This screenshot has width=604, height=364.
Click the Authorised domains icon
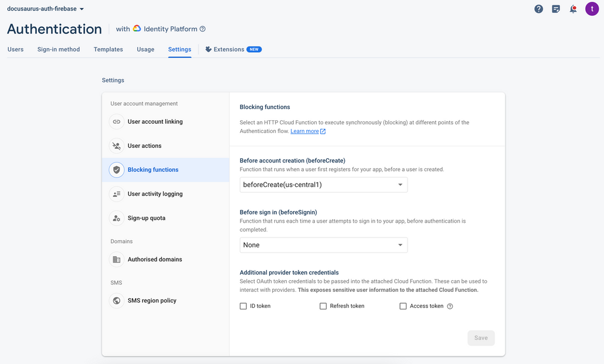pos(117,259)
